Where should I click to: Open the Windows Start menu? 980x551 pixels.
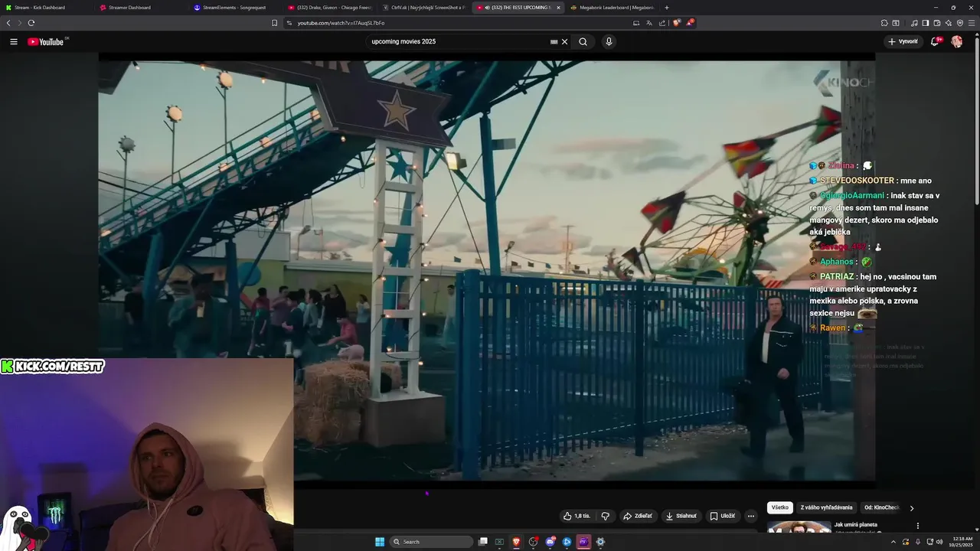coord(380,542)
